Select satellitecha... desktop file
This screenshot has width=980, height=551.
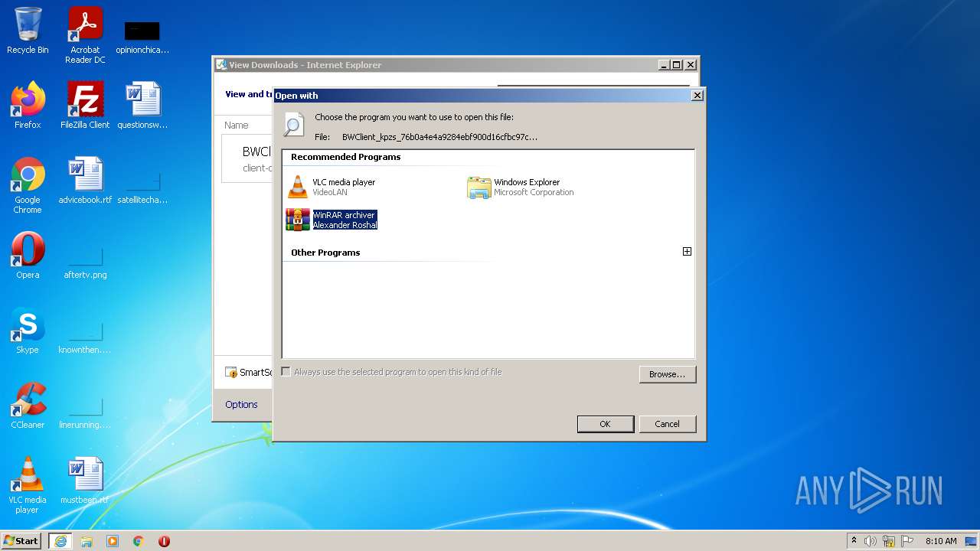pos(142,188)
